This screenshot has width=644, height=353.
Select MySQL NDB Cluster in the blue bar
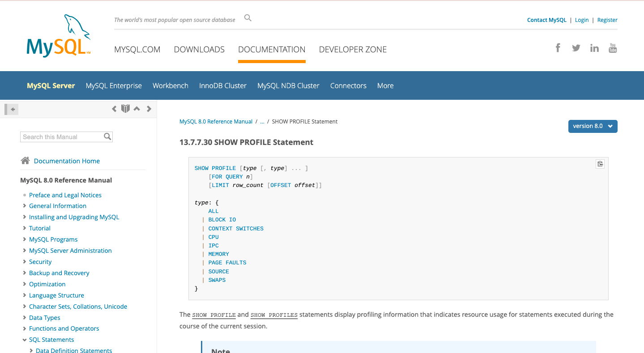point(288,85)
